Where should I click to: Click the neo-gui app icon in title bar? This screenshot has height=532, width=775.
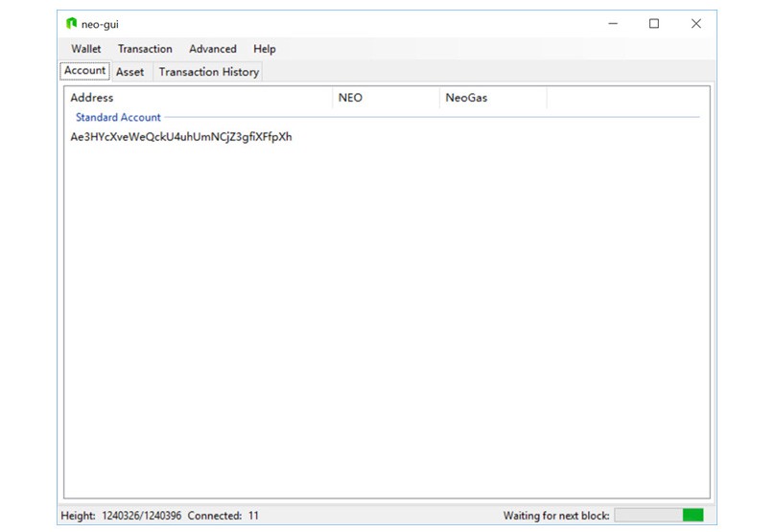click(71, 23)
